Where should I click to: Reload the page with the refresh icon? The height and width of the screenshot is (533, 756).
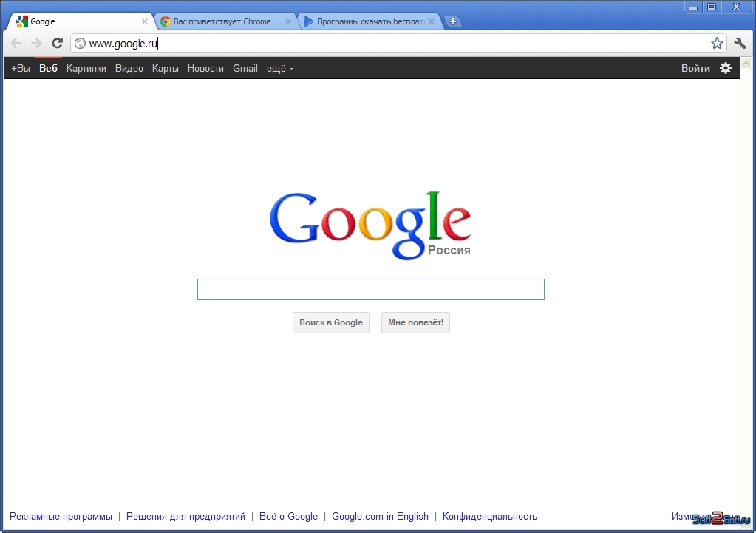point(58,44)
